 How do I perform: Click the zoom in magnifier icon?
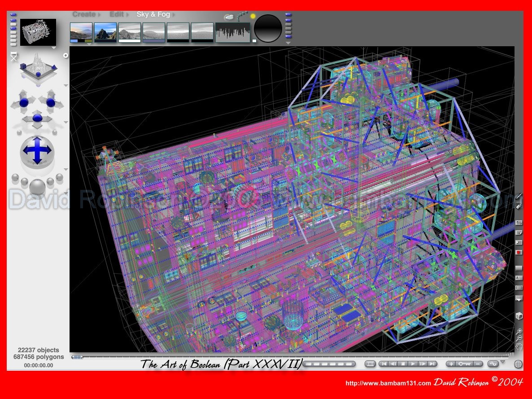pyautogui.click(x=519, y=331)
